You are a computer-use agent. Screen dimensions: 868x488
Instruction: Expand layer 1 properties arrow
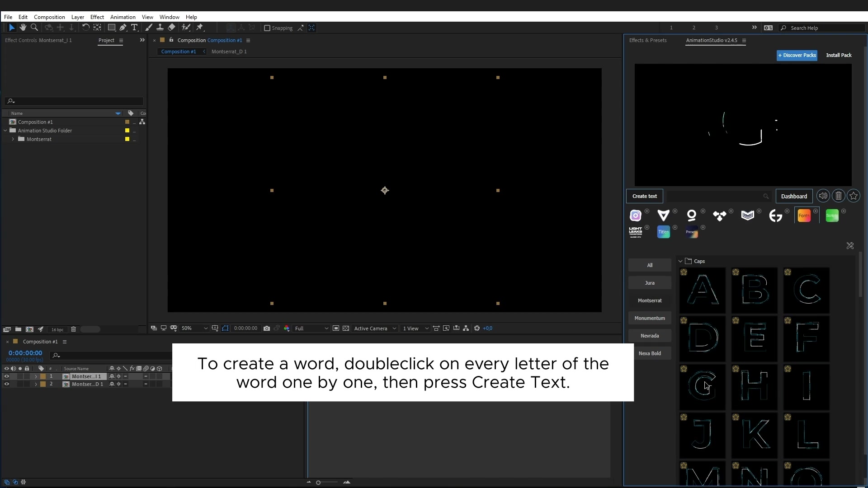click(36, 376)
